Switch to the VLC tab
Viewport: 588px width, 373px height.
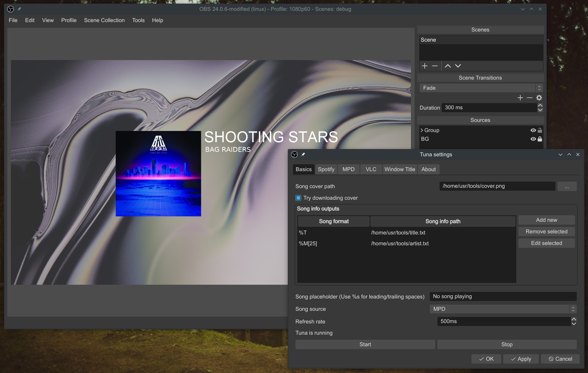click(x=371, y=169)
